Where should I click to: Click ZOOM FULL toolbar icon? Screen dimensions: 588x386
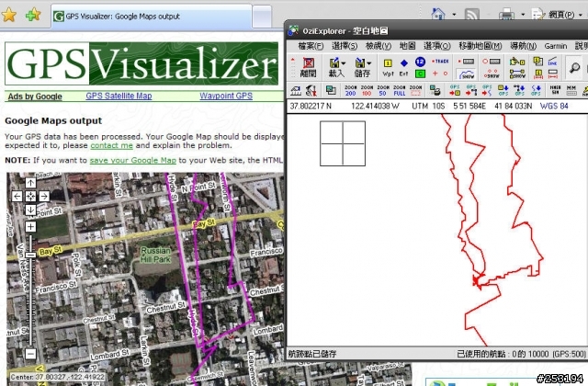pos(400,90)
